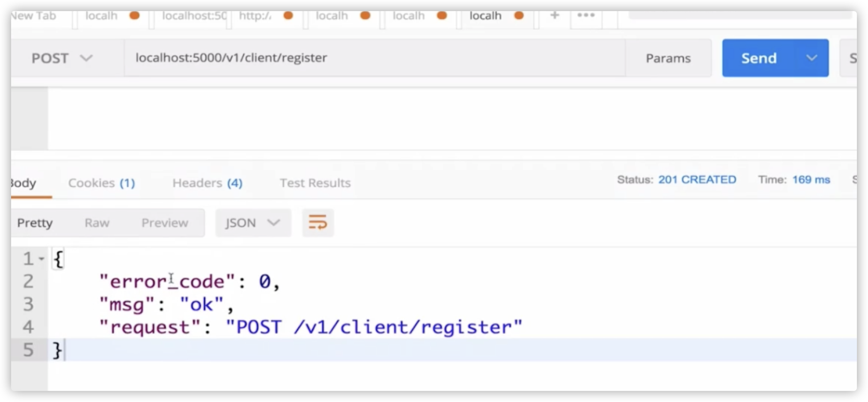
Task: Click the word-wrap icon in response toolbar
Action: point(317,223)
